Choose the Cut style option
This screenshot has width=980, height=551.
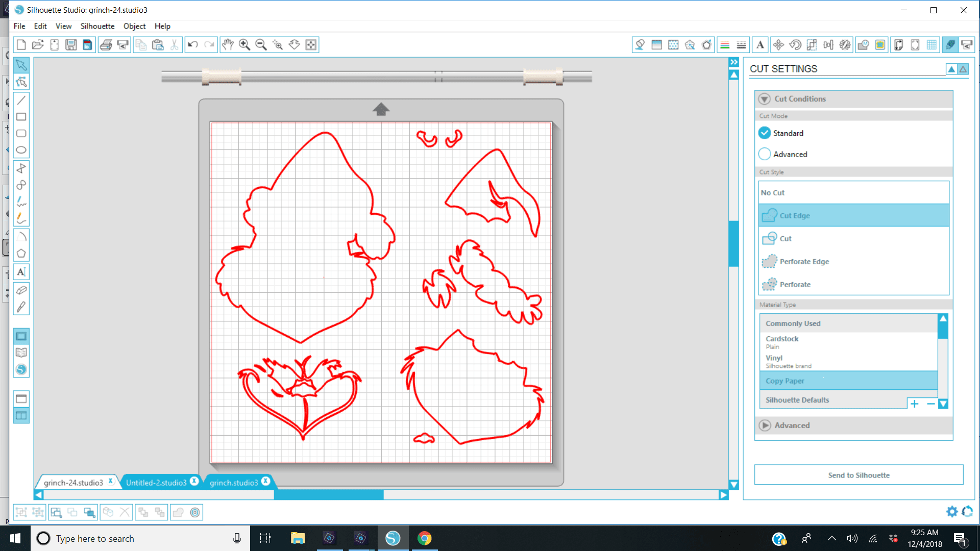(853, 238)
